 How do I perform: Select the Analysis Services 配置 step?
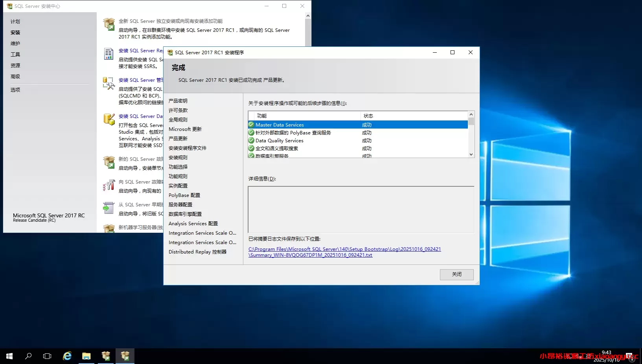tap(193, 223)
